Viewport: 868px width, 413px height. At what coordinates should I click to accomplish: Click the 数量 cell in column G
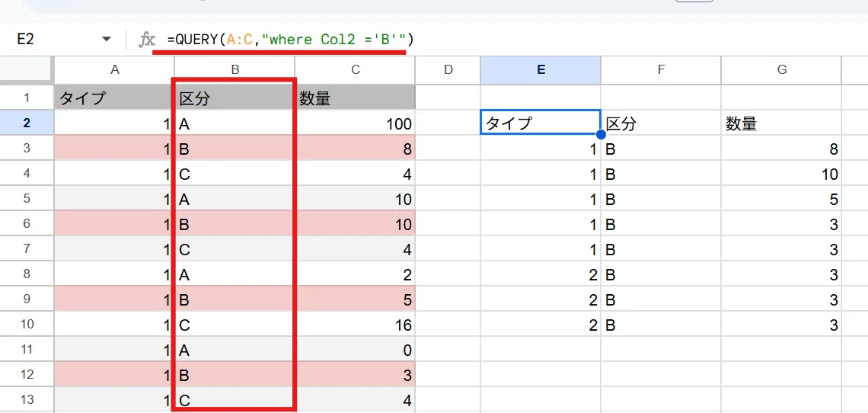pyautogui.click(x=782, y=123)
